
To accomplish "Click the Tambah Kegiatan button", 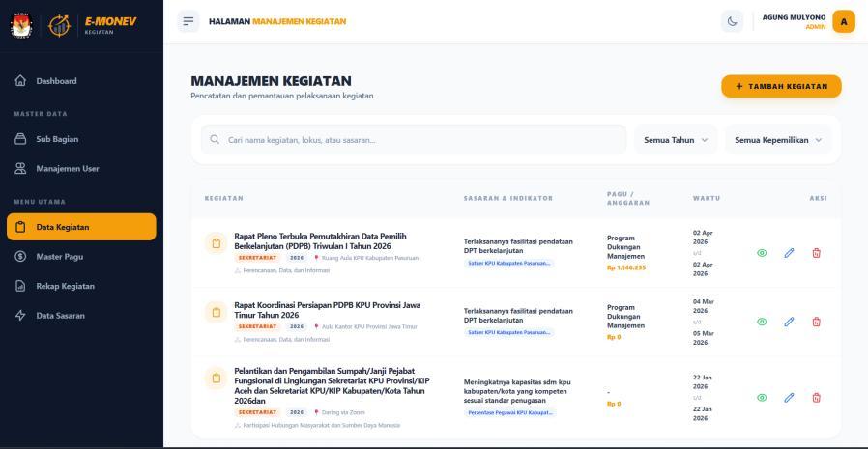I will click(781, 86).
